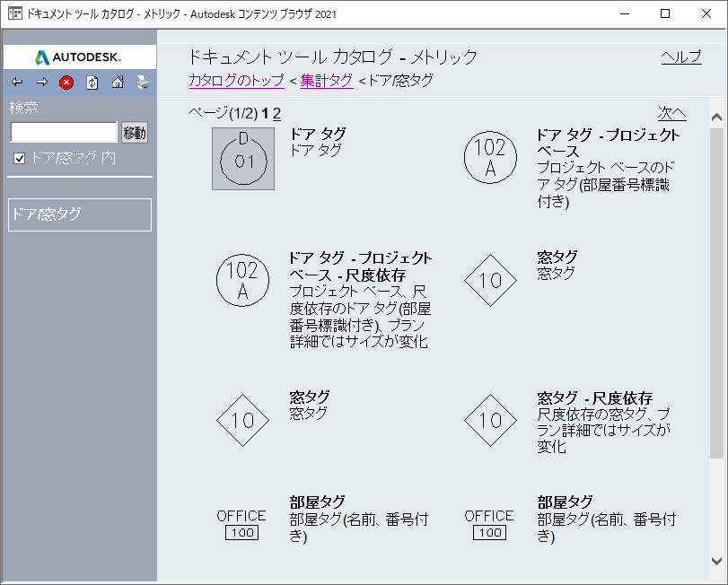Screen dimensions: 728x585
Task: Go to catalog home via house icon
Action: 118,83
